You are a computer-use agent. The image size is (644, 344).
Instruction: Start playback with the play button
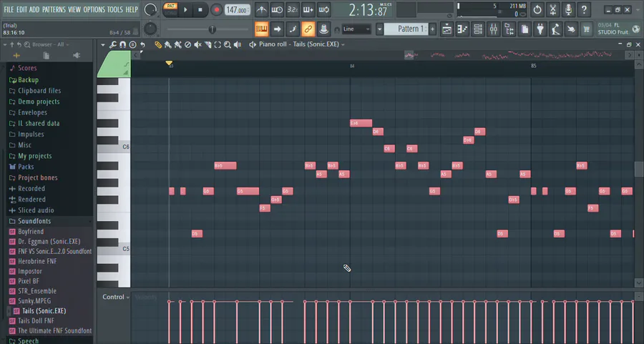185,9
